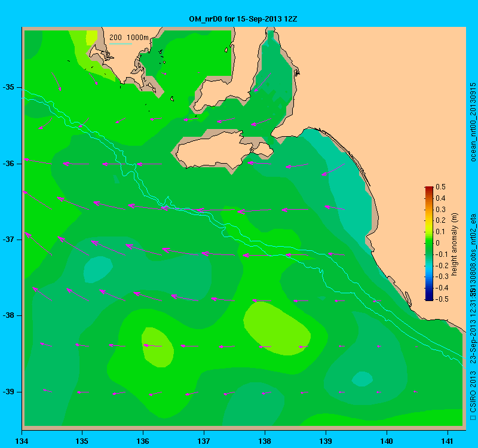Click the -0.3 value on the color bar scale
Screen dimensions: 478x448
[x=442, y=277]
